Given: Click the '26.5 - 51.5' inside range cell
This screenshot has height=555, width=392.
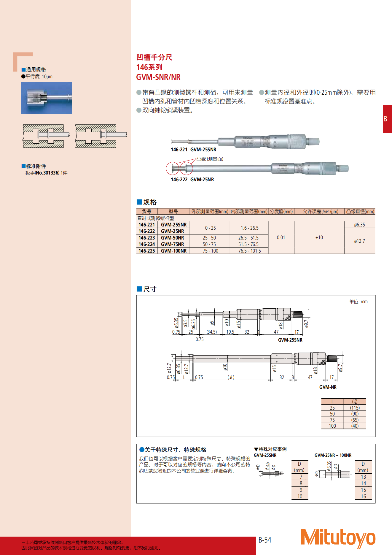Looking at the screenshot, I should (x=248, y=238).
